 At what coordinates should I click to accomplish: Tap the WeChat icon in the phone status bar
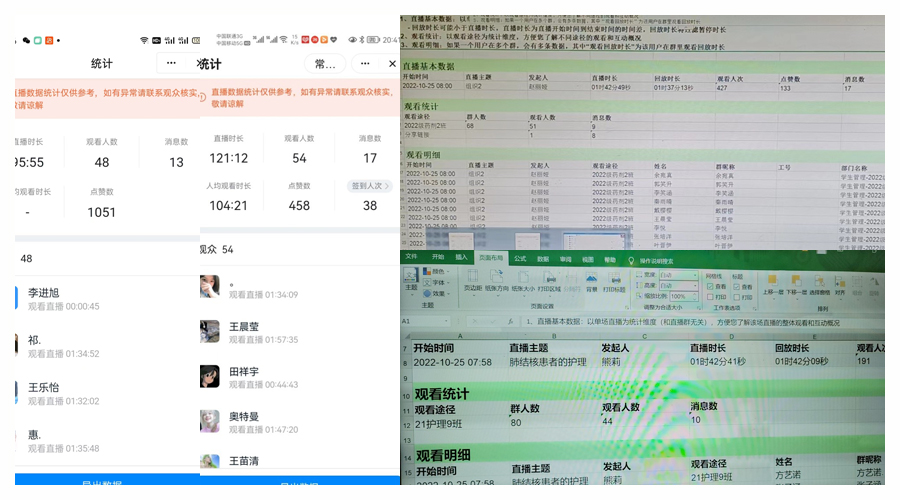coord(26,40)
